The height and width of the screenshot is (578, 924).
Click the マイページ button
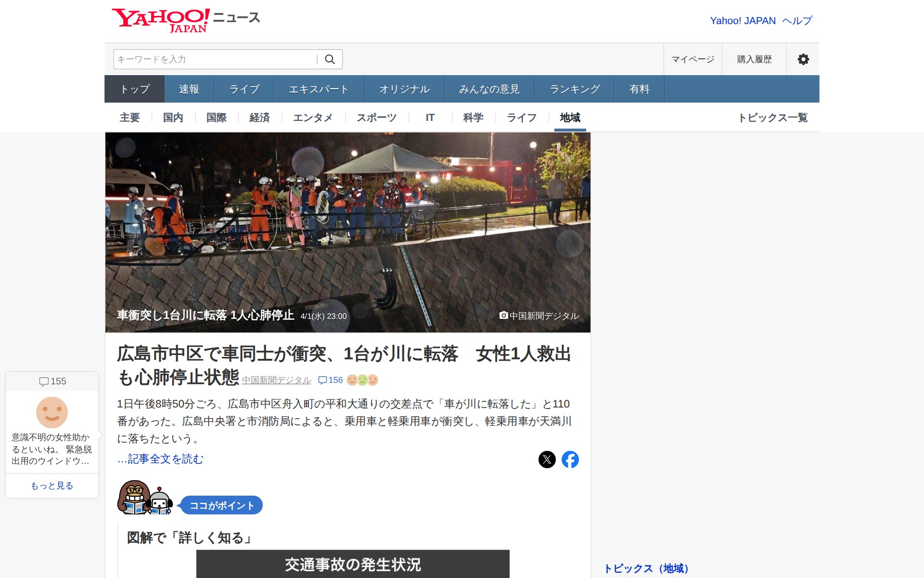pos(693,59)
